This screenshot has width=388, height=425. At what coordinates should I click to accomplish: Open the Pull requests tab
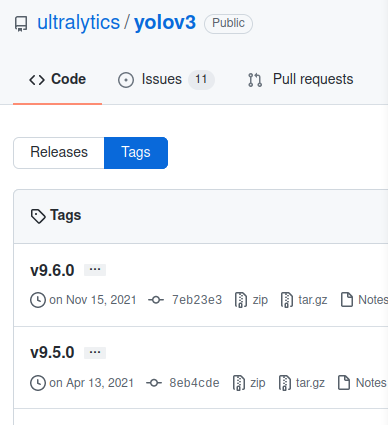pyautogui.click(x=300, y=79)
